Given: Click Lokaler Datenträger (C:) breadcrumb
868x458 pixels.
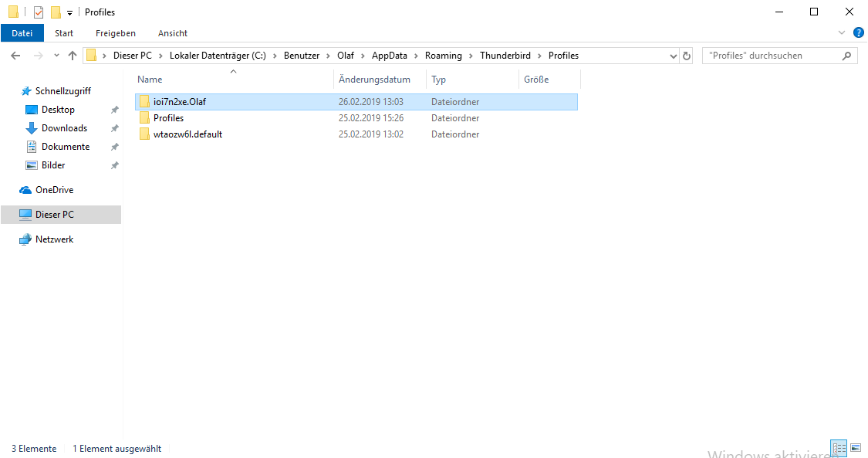Looking at the screenshot, I should (218, 56).
